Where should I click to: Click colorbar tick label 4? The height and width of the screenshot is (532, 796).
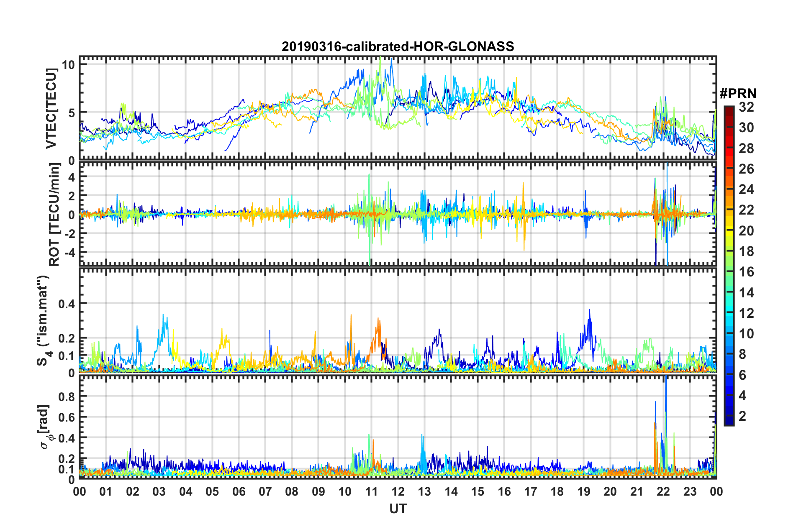742,396
